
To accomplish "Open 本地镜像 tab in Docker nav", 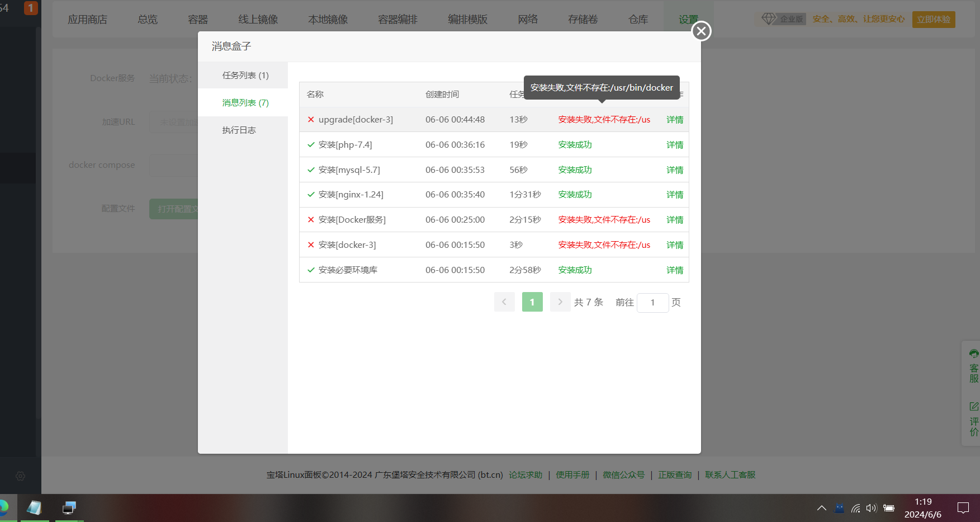I will [x=328, y=20].
